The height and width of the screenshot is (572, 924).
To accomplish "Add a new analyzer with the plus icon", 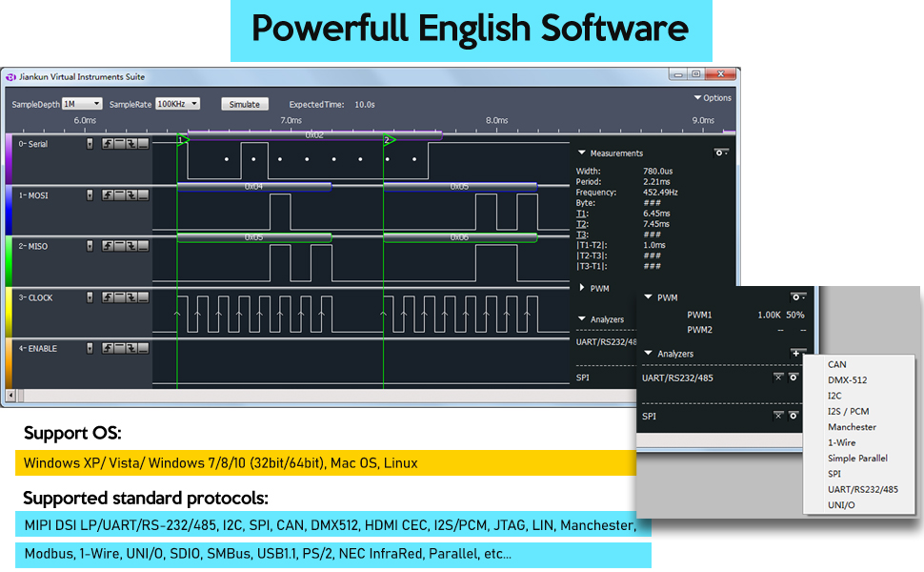I will coord(796,353).
